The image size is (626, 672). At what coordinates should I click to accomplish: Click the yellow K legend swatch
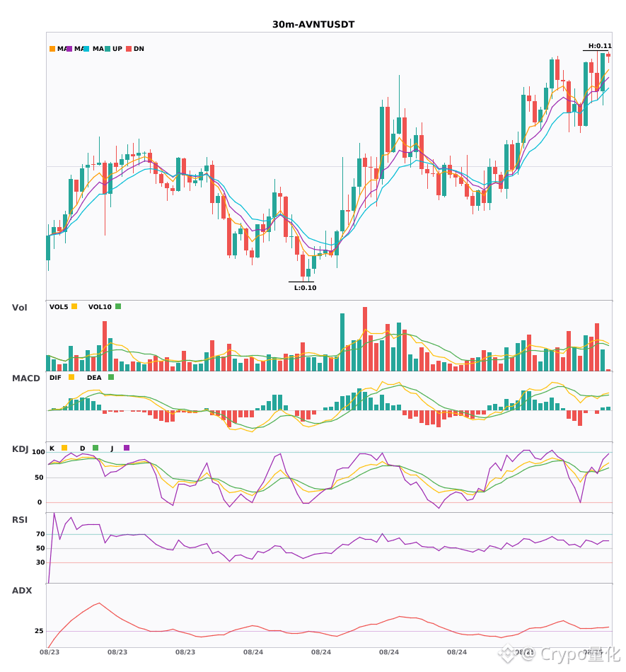pyautogui.click(x=64, y=448)
